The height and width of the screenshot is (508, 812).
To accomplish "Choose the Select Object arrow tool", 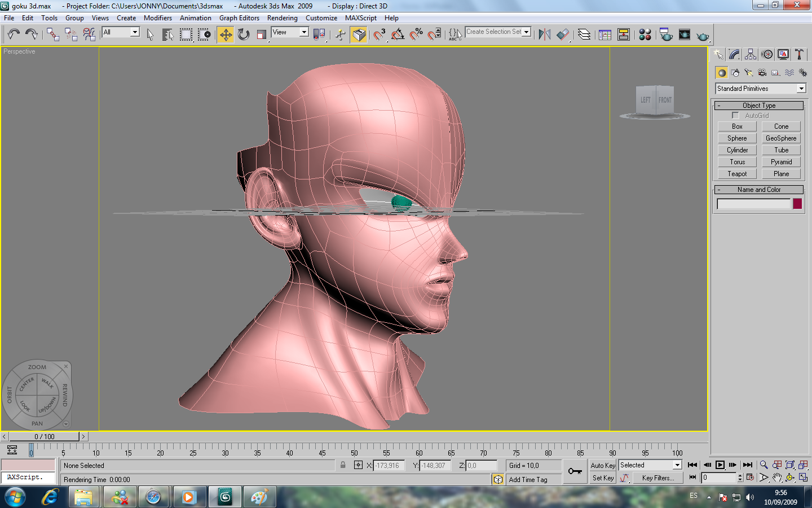I will pos(150,34).
